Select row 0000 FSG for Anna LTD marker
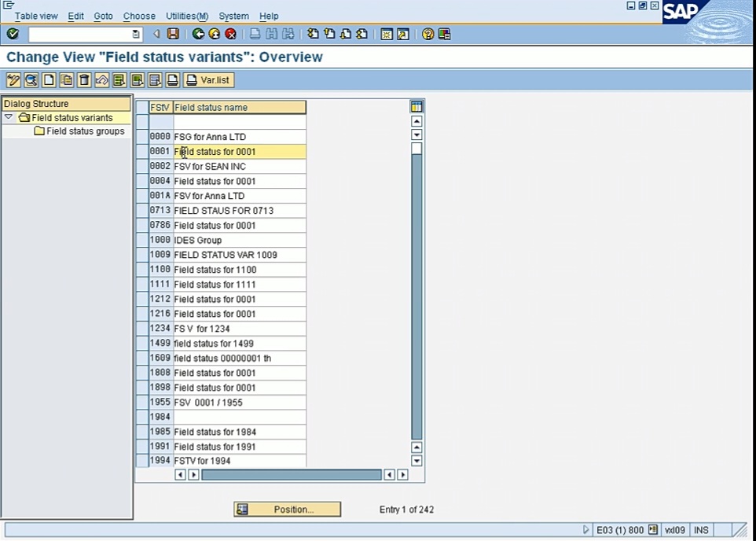Viewport: 756px width, 541px height. pyautogui.click(x=142, y=137)
